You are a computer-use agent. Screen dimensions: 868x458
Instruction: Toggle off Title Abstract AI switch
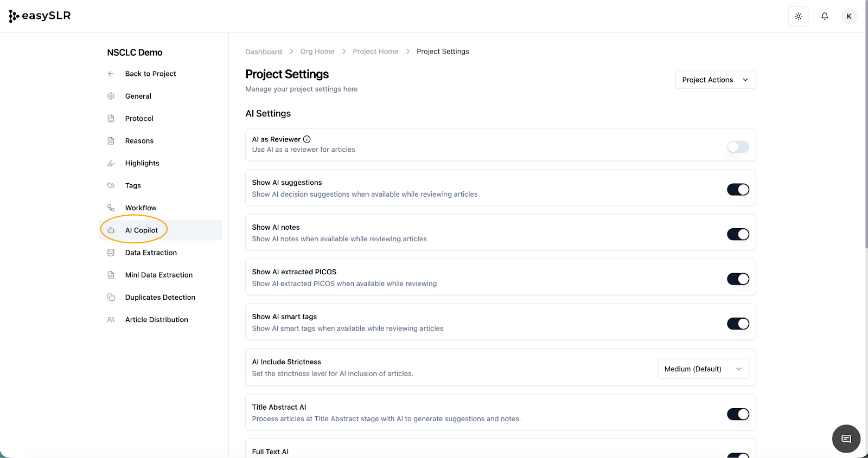pyautogui.click(x=738, y=414)
